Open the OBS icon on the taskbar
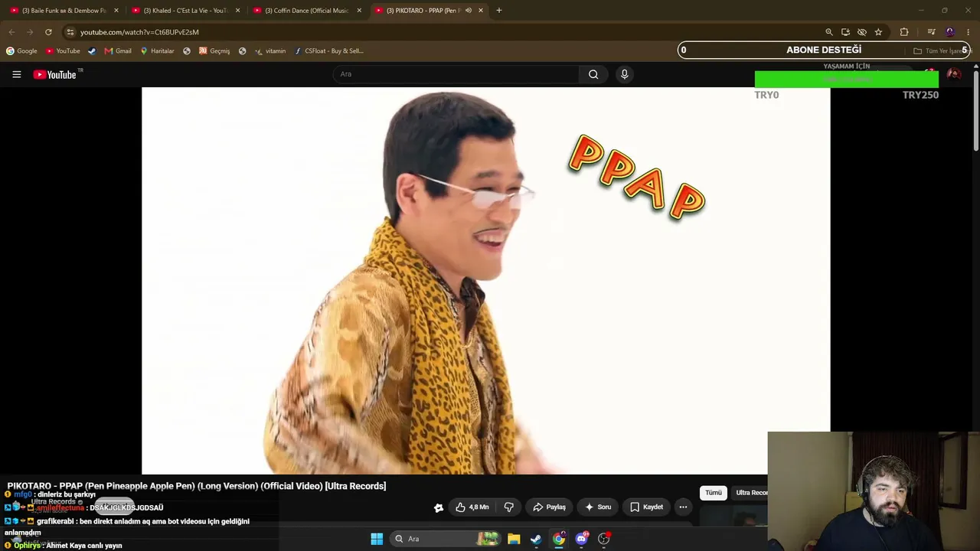980x551 pixels. coord(604,539)
